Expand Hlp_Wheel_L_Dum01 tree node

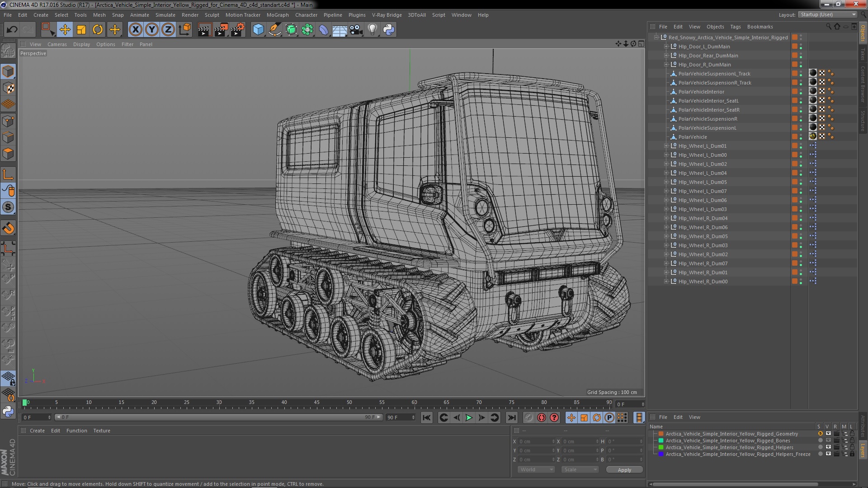(666, 146)
